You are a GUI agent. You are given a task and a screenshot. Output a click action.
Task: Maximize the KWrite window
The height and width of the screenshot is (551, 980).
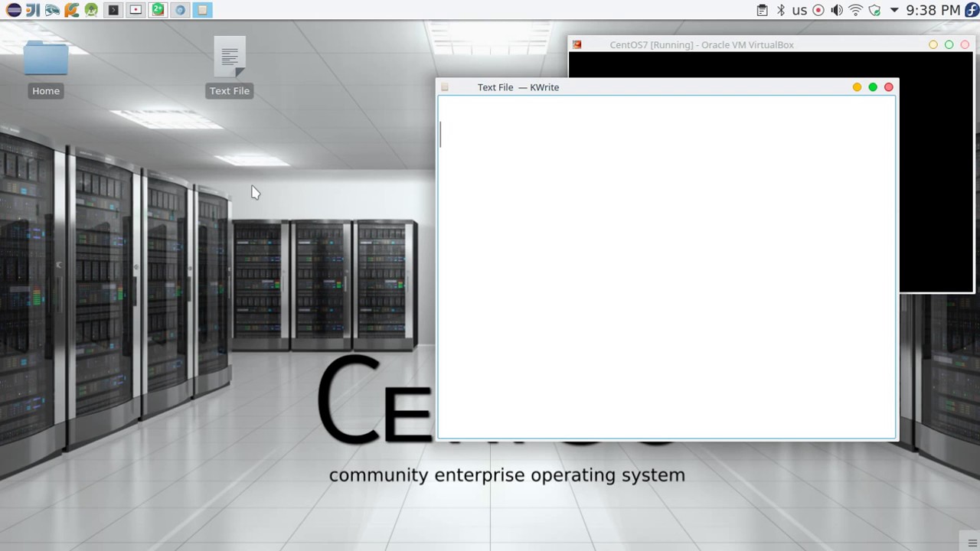(x=873, y=87)
